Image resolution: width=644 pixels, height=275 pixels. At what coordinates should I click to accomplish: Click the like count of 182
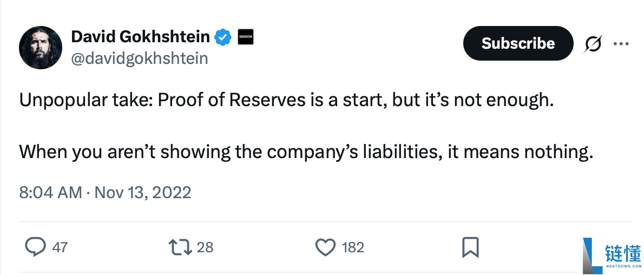tap(353, 247)
